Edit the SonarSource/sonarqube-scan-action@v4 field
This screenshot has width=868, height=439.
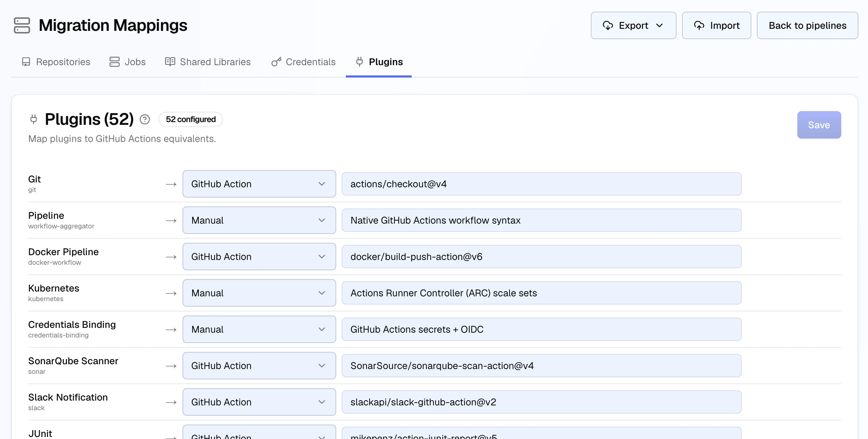[x=541, y=366]
